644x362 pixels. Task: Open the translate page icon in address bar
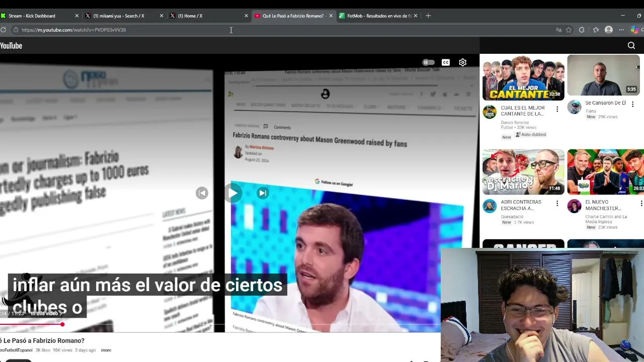558,30
